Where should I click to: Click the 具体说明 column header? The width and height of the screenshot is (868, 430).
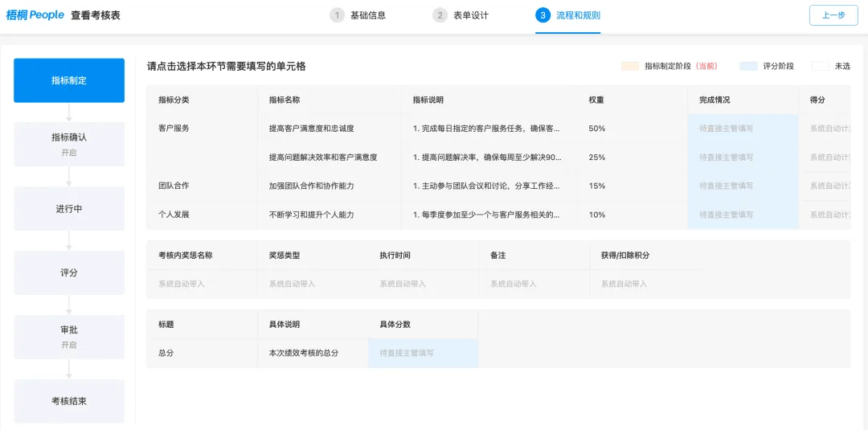tap(313, 324)
